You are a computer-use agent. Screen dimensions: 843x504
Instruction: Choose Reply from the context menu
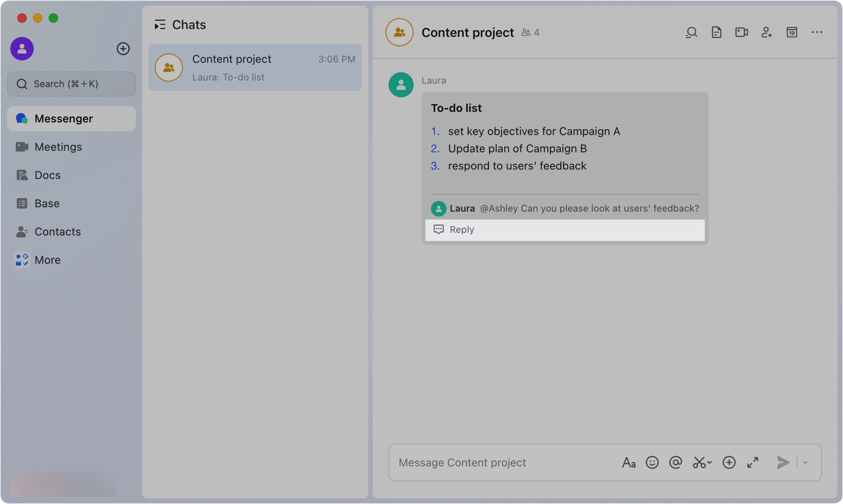pyautogui.click(x=462, y=230)
